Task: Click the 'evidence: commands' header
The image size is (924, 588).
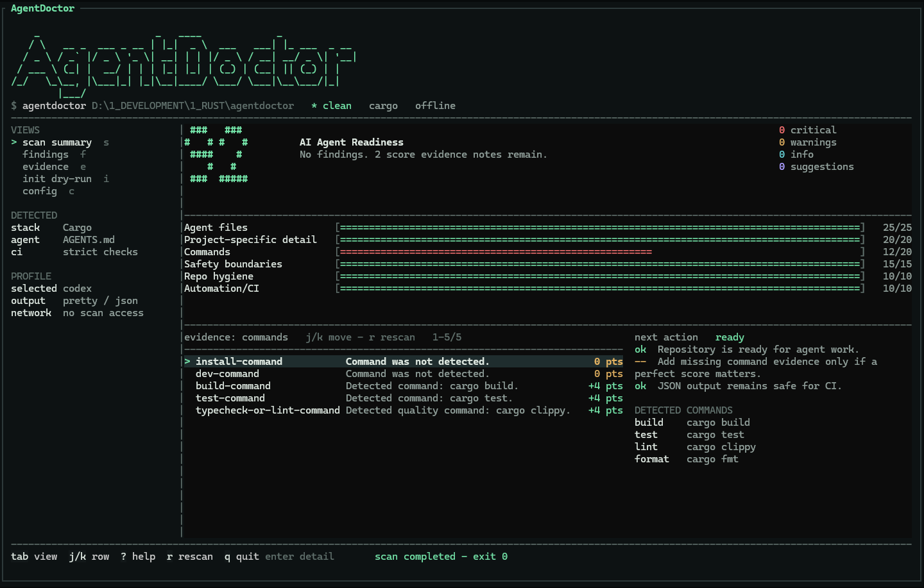Action: pyautogui.click(x=236, y=337)
